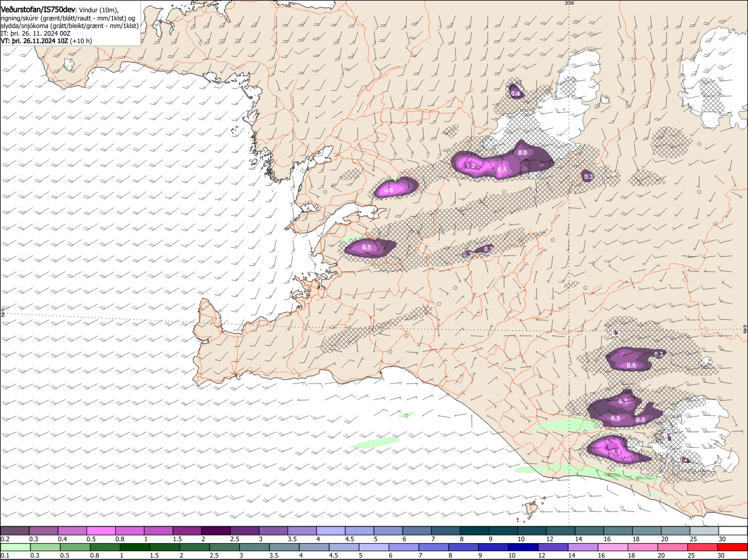Pick the darkest purple swatch starting at 2, upper legend
The height and width of the screenshot is (560, 748).
point(216,531)
